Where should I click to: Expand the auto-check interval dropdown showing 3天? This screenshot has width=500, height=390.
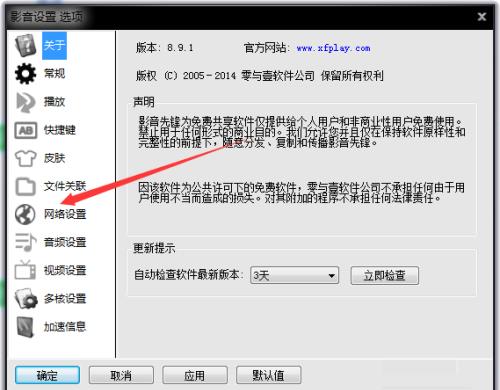tap(295, 275)
